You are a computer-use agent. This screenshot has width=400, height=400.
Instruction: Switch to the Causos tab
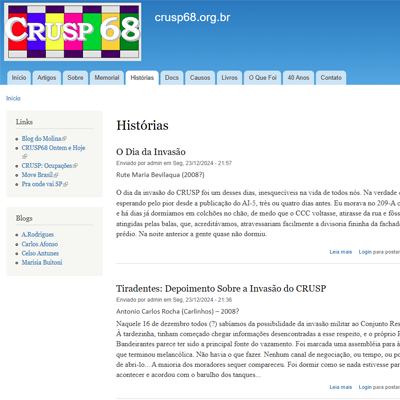tap(200, 78)
